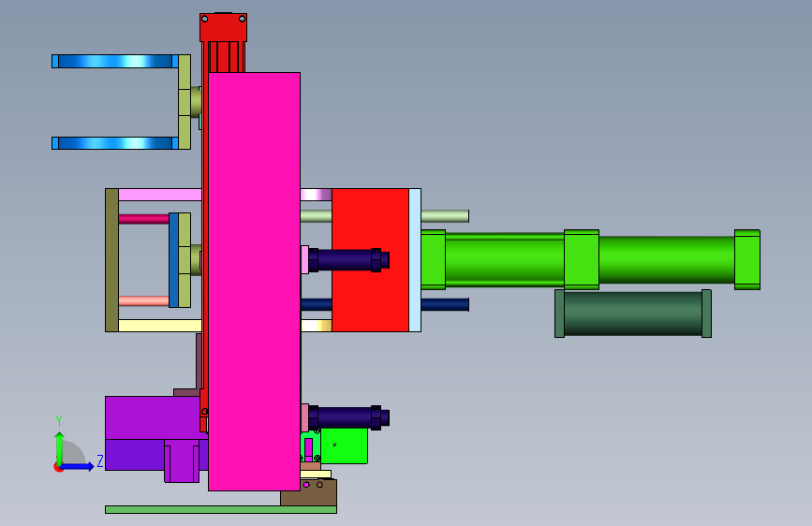
Task: Select the olive-green fork mounting bracket
Action: point(185,102)
